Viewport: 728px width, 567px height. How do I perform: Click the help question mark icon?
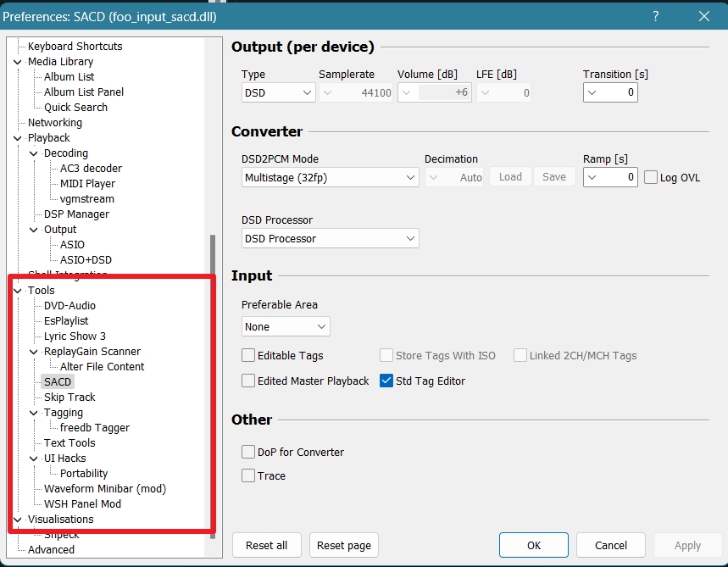[x=656, y=16]
